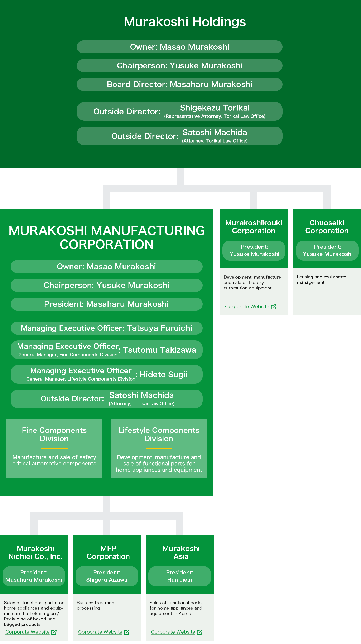Click MURAKOSHI MANUFACTURING CORPORATION heading
The height and width of the screenshot is (644, 361).
point(107,237)
